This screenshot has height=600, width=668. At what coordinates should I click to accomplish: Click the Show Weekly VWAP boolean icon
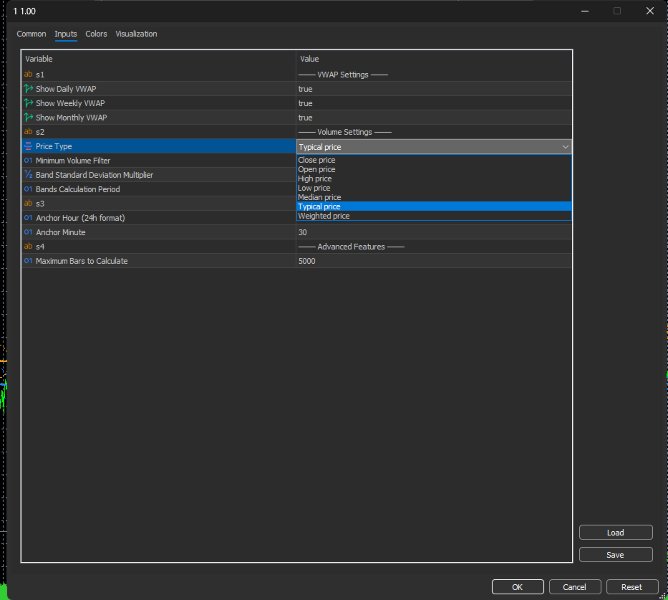point(28,103)
